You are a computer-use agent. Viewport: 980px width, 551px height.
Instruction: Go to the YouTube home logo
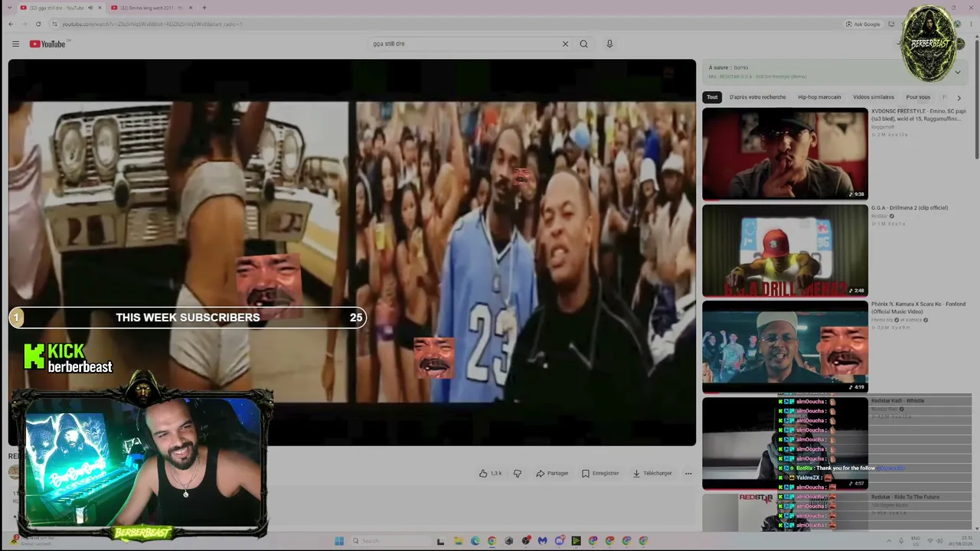[x=47, y=44]
